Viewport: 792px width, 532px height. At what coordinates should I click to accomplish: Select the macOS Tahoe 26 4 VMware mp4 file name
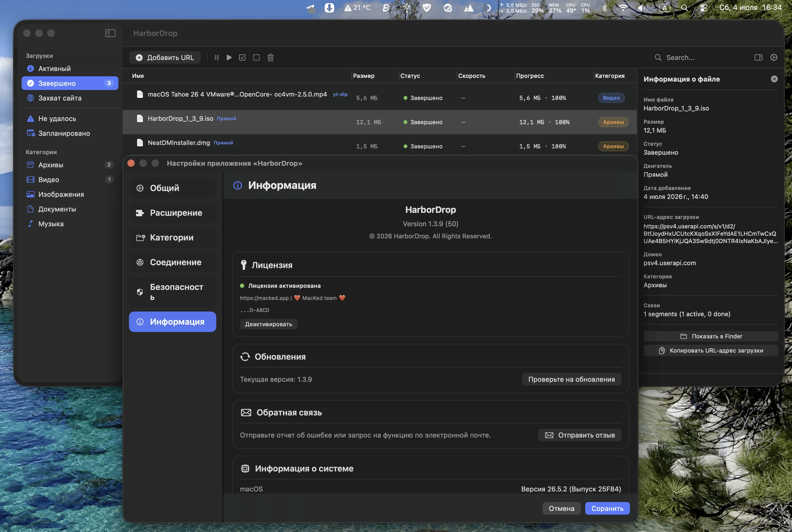(x=237, y=94)
